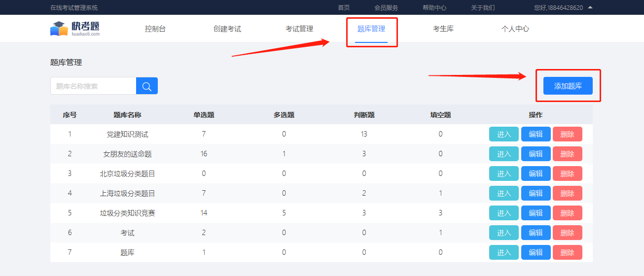Viewport: 644px width, 276px height.
Task: Delete the 上海垃圾分类题目 bank
Action: point(568,193)
